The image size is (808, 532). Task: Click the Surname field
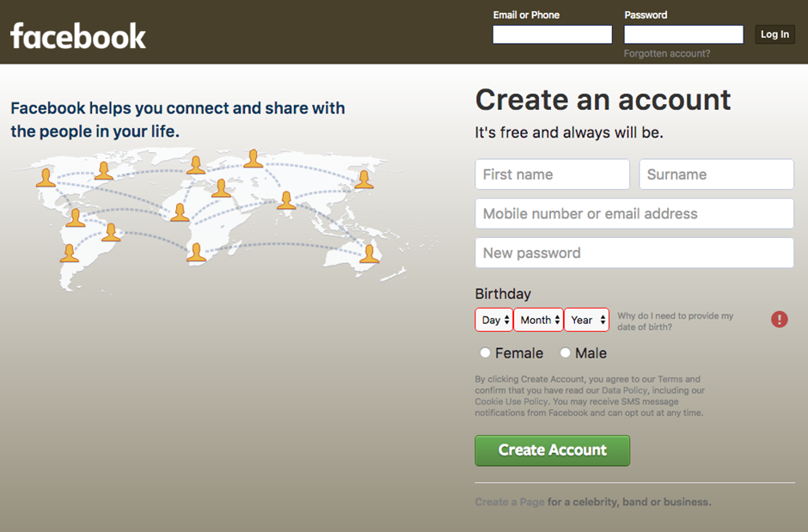coord(716,174)
